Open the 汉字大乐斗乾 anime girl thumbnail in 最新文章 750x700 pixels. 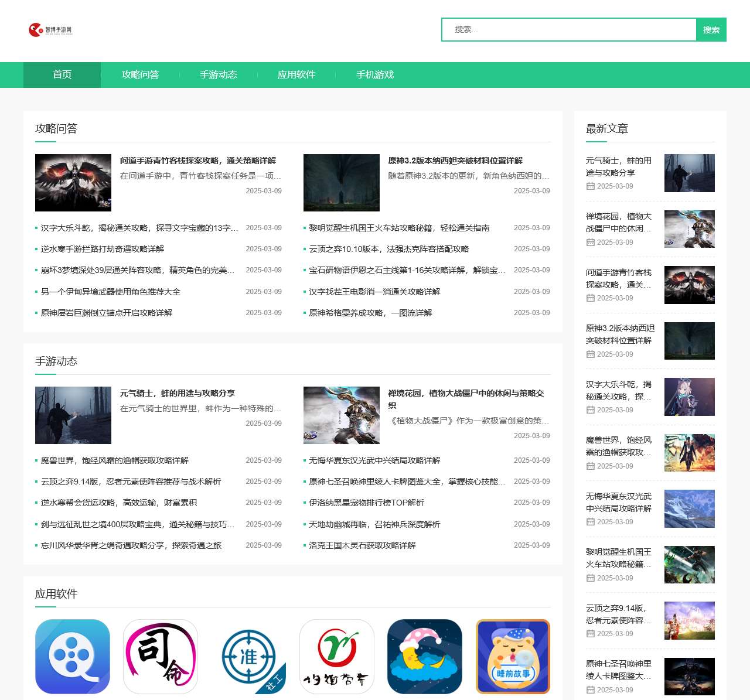coord(690,397)
